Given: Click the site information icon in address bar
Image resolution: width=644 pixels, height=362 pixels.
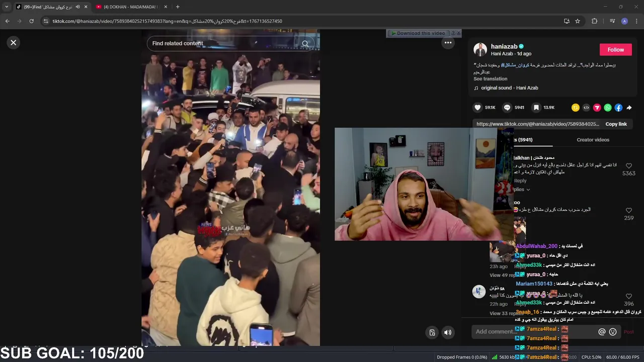Looking at the screenshot, I should pyautogui.click(x=46, y=21).
